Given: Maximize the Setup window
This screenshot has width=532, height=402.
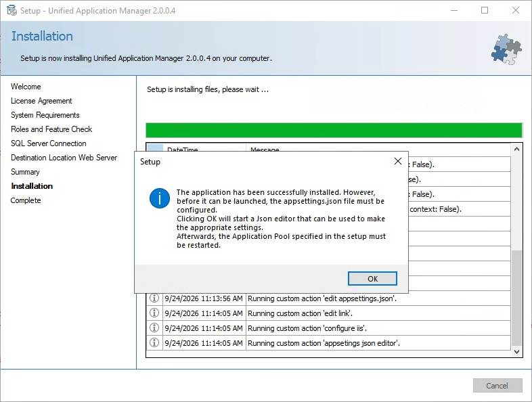Looking at the screenshot, I should coord(485,11).
